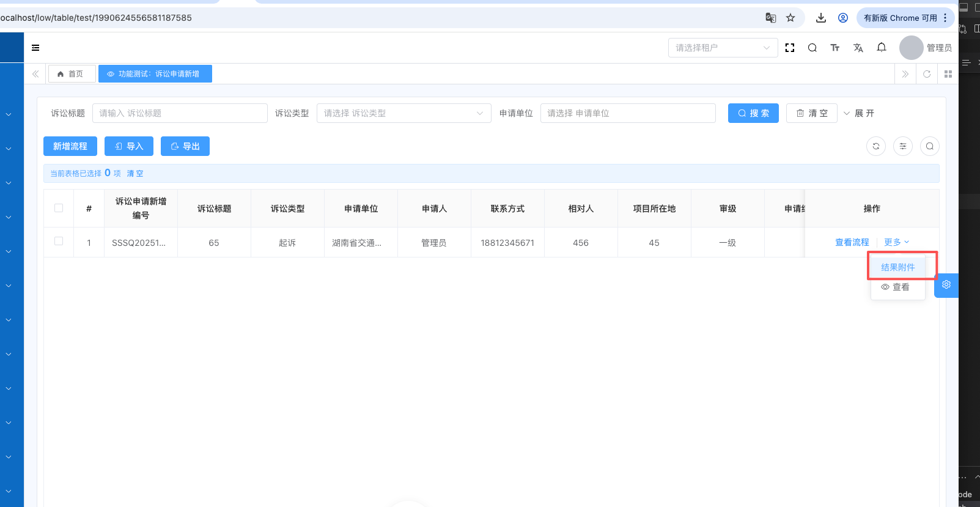Expand more search filters with 展开
This screenshot has height=507, width=980.
coord(859,113)
